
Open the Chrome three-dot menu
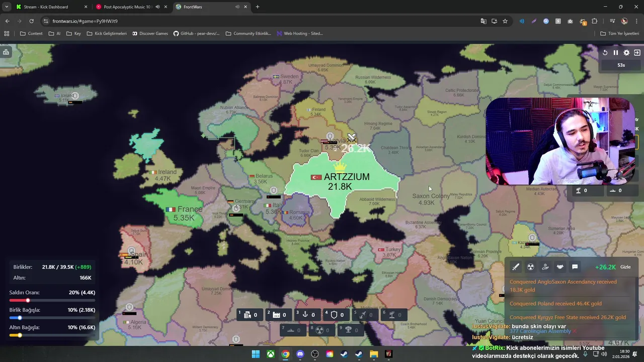pyautogui.click(x=636, y=21)
